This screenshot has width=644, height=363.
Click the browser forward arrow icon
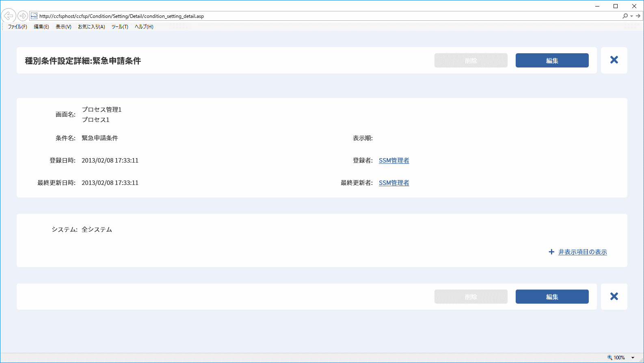23,16
